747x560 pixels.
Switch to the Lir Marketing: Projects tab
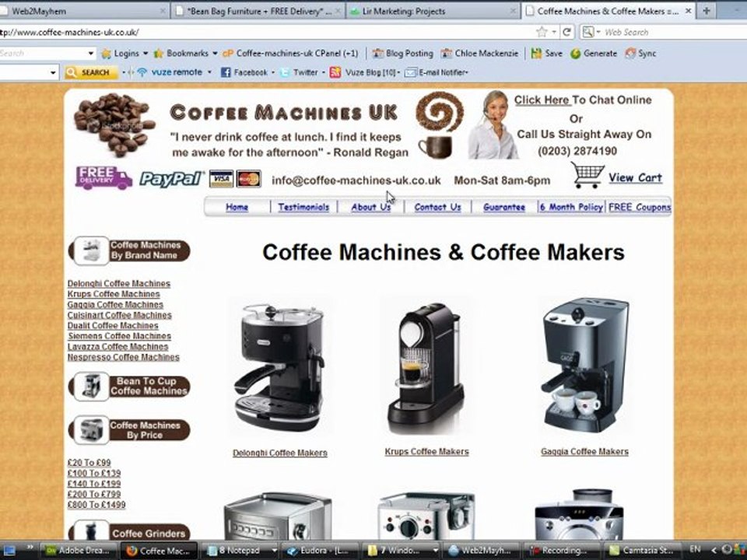[x=433, y=10]
